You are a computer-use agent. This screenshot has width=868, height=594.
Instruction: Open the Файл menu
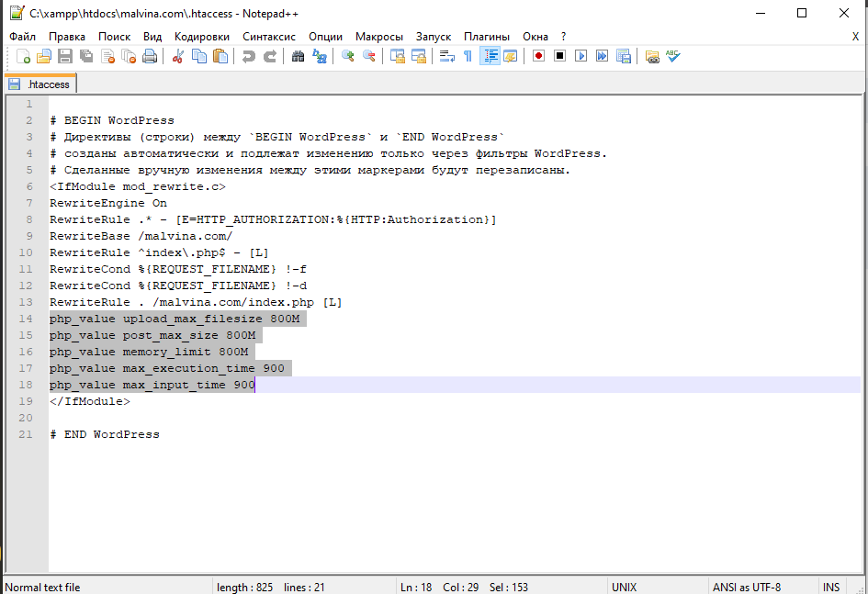[x=23, y=37]
